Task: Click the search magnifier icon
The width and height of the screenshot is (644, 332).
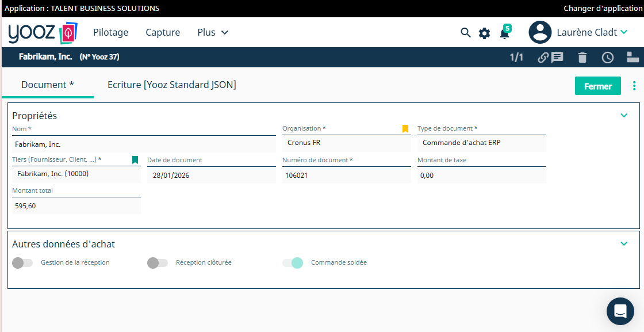Action: 466,33
